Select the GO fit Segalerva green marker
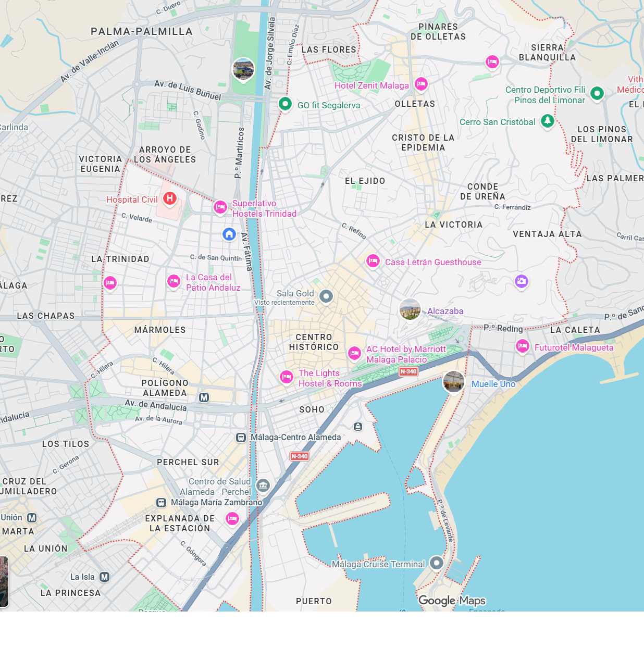Image resolution: width=644 pixels, height=648 pixels. pos(284,104)
